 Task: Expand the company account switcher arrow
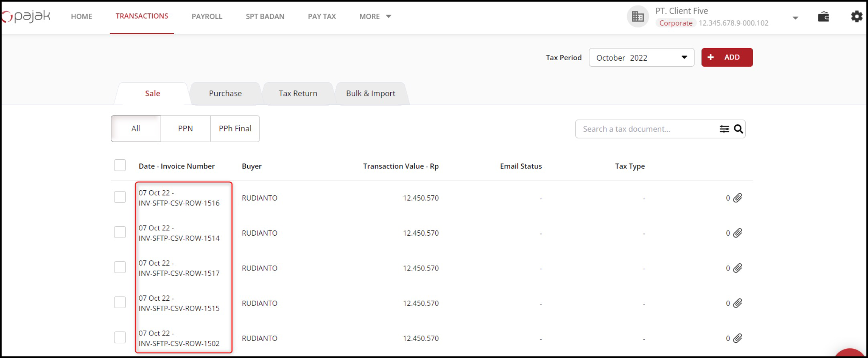click(795, 18)
